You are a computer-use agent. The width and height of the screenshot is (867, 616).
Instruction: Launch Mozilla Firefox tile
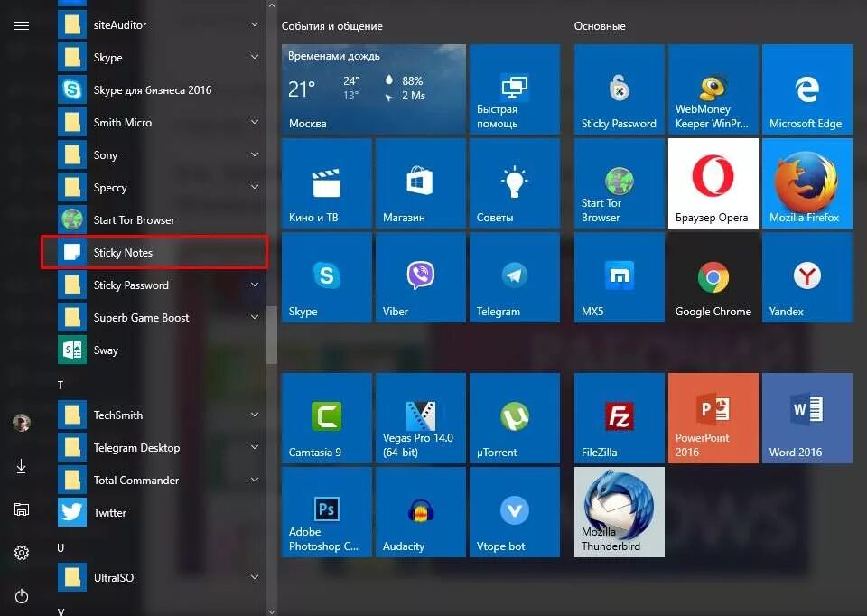pyautogui.click(x=807, y=183)
